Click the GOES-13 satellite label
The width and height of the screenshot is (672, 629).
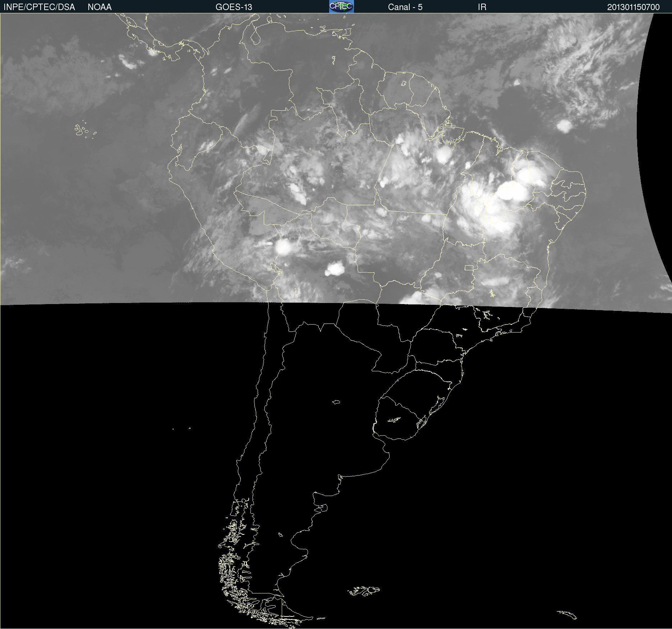pos(234,7)
